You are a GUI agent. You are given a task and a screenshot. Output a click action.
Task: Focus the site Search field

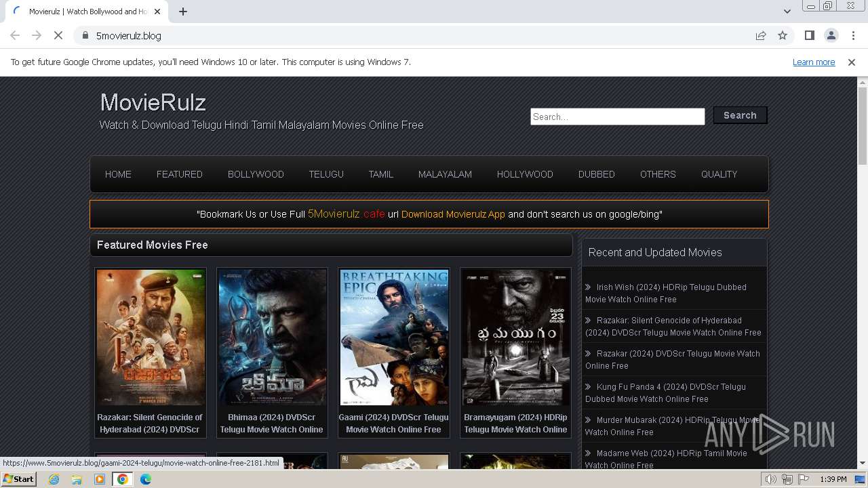(618, 117)
